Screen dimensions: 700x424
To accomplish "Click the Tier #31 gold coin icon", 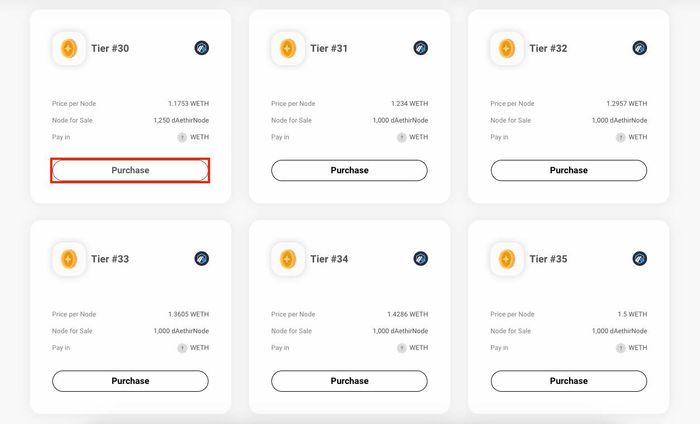I will point(288,48).
